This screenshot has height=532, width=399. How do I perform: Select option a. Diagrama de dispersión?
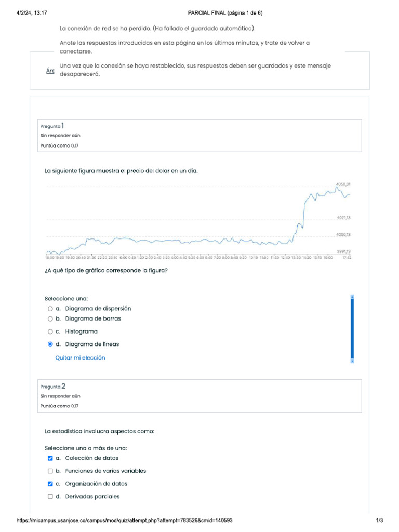pos(50,308)
